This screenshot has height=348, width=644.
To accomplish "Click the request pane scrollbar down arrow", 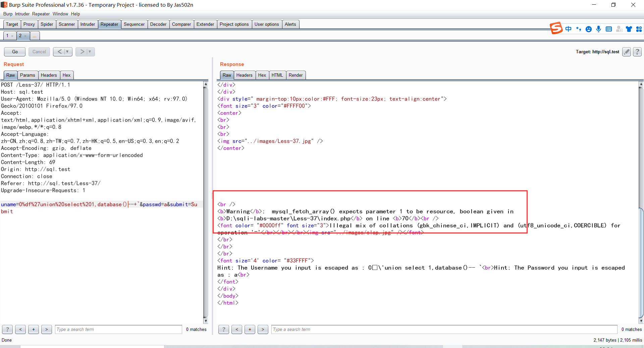I will click(206, 321).
